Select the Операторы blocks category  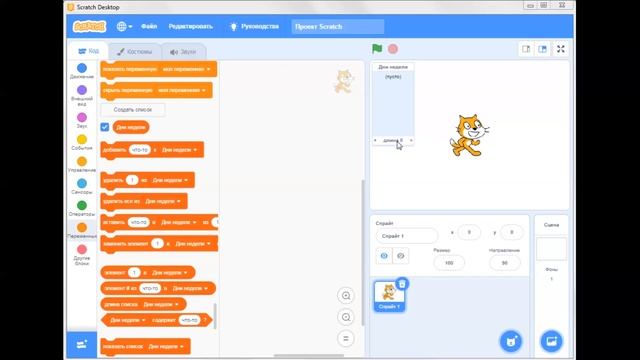82,208
